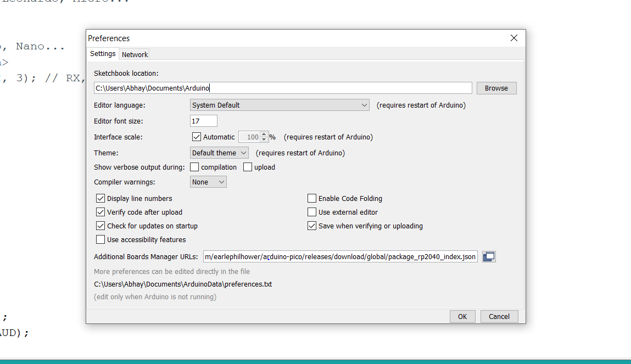This screenshot has height=364, width=631.
Task: Select the Settings tab
Action: 103,53
